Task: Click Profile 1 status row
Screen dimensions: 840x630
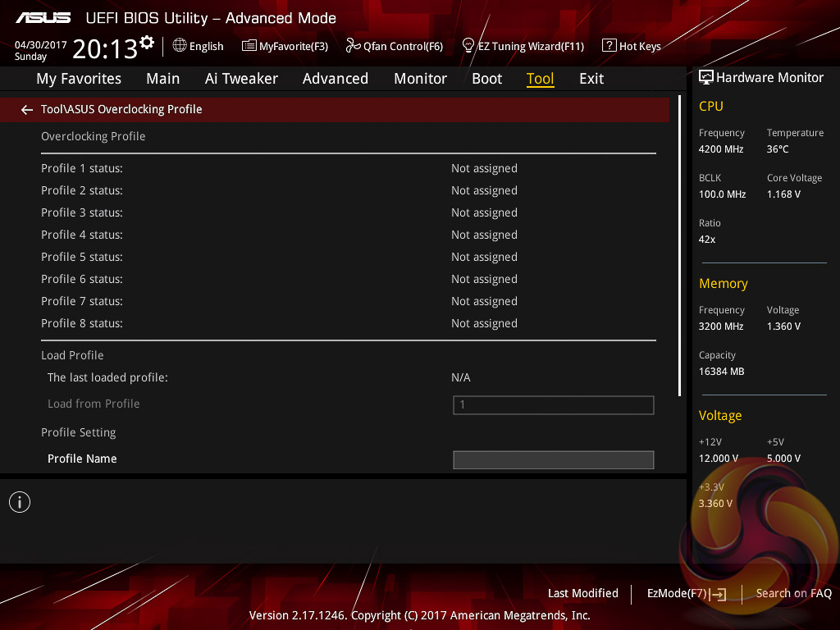Action: pos(348,168)
